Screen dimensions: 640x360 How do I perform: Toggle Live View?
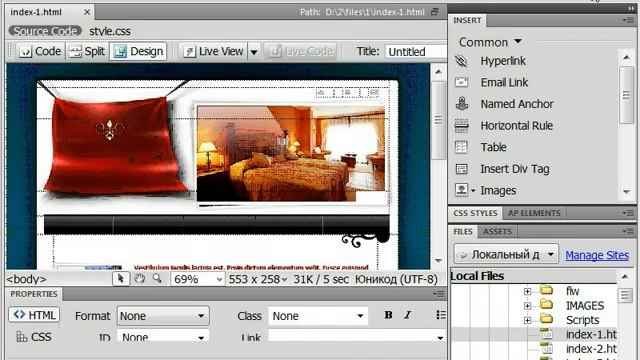(x=213, y=51)
